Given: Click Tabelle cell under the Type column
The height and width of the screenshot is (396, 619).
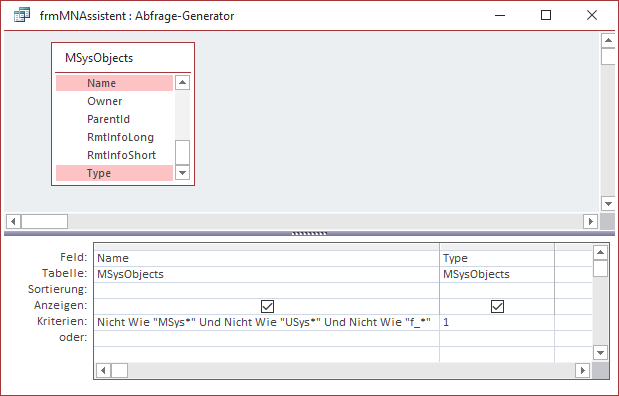Looking at the screenshot, I should (x=497, y=274).
